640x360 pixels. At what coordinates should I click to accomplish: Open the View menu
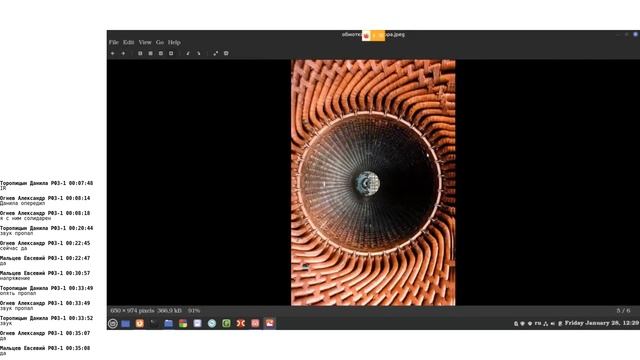(145, 42)
